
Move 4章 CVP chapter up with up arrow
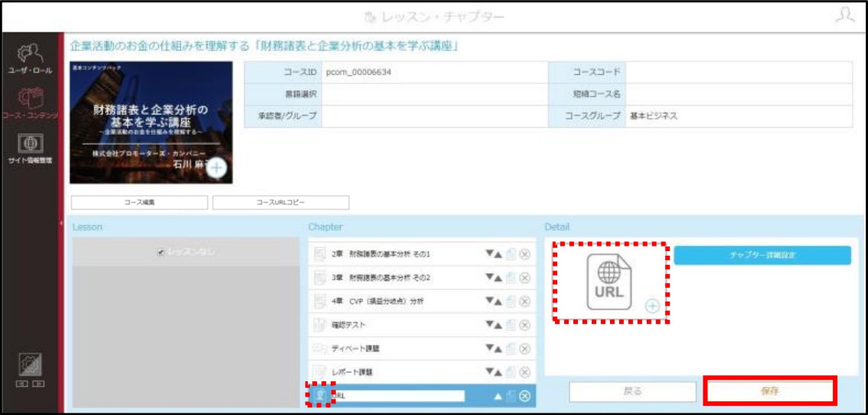click(x=498, y=302)
